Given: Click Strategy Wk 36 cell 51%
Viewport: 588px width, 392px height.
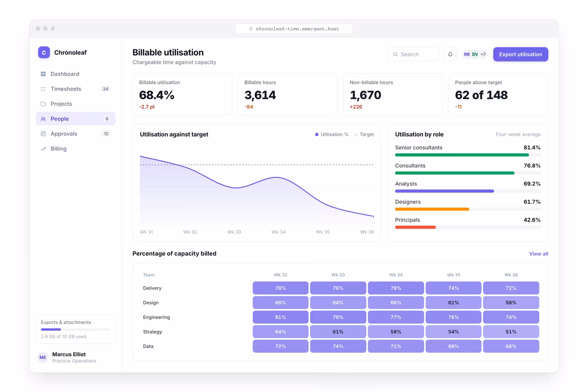Looking at the screenshot, I should [511, 332].
